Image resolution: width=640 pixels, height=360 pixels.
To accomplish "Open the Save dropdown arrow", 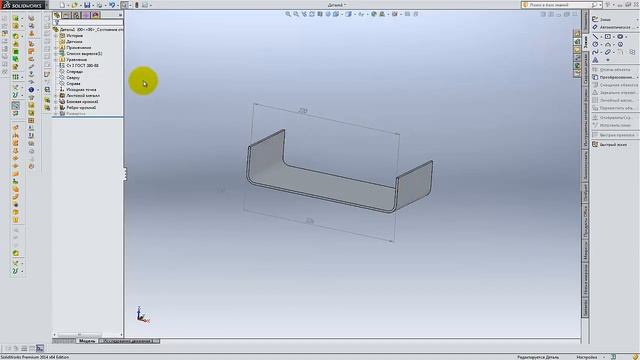I will pos(93,5).
